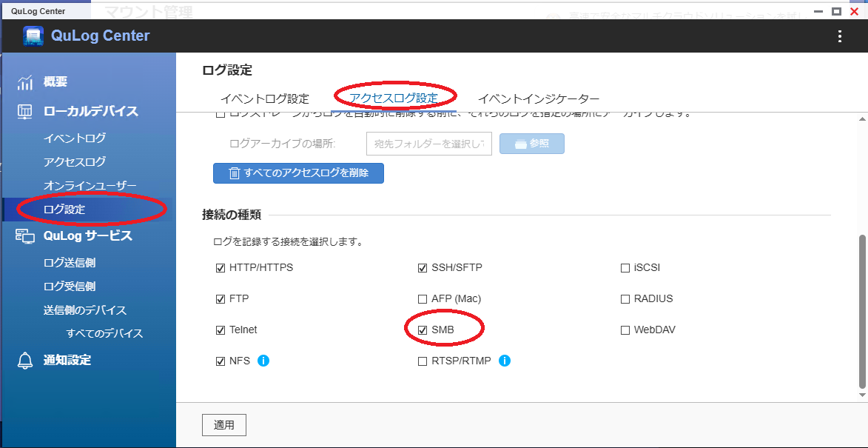Image resolution: width=868 pixels, height=448 pixels.
Task: Open the イベントインジケーター tab
Action: [539, 99]
